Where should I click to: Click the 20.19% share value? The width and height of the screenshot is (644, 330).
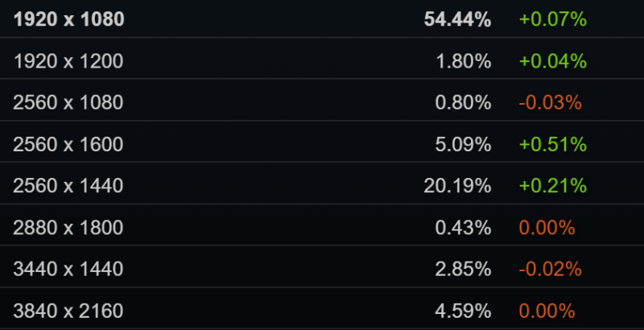pyautogui.click(x=457, y=187)
